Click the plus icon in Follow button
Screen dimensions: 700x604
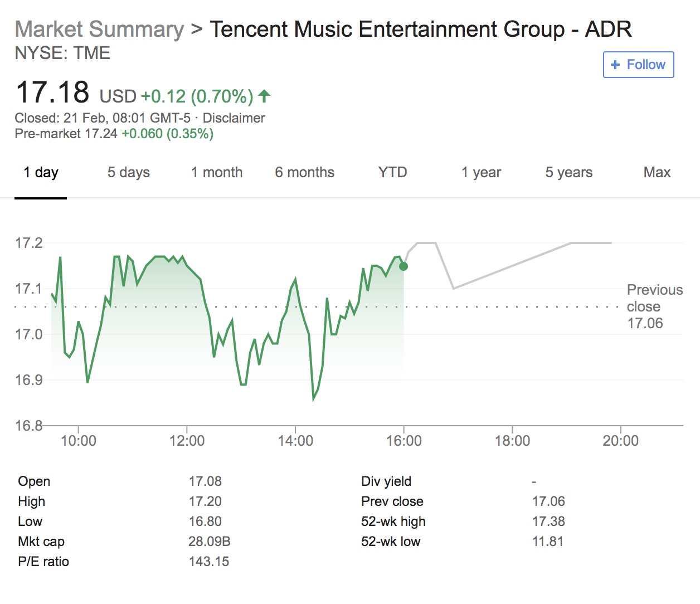615,65
